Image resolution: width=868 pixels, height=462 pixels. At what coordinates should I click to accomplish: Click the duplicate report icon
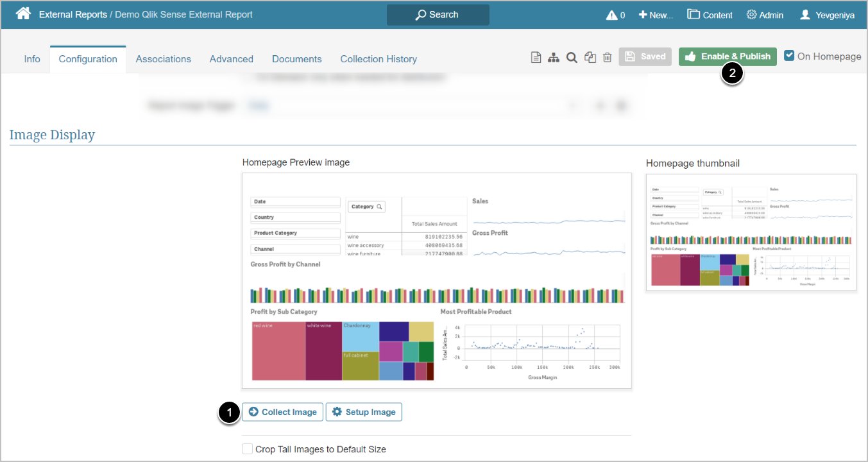coord(590,57)
